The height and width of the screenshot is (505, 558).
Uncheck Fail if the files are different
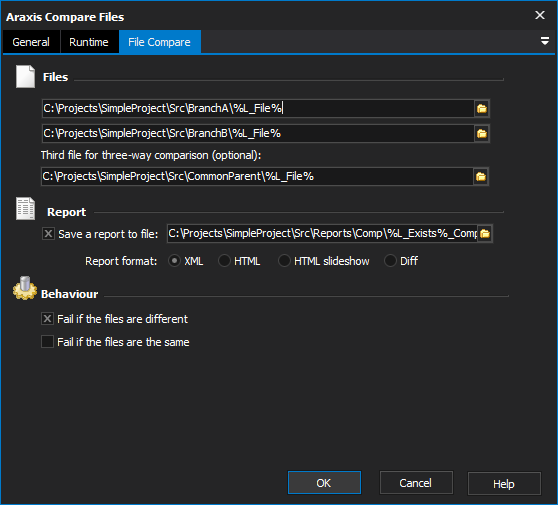coord(47,319)
